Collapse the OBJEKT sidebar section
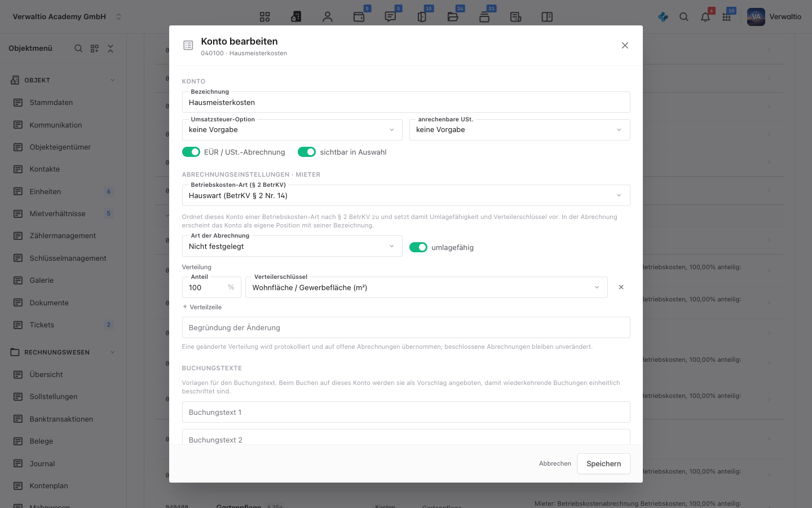This screenshot has width=812, height=508. click(113, 80)
